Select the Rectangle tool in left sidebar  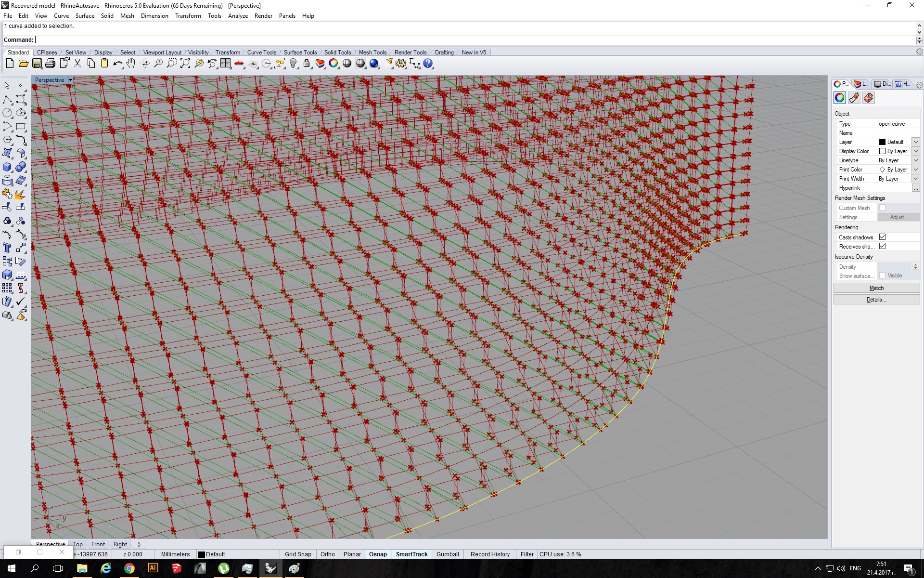tap(21, 126)
